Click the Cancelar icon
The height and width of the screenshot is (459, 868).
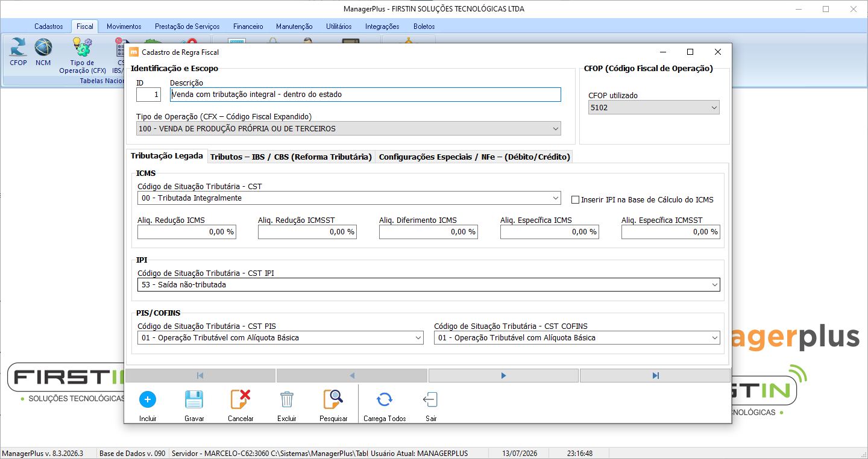(x=241, y=399)
